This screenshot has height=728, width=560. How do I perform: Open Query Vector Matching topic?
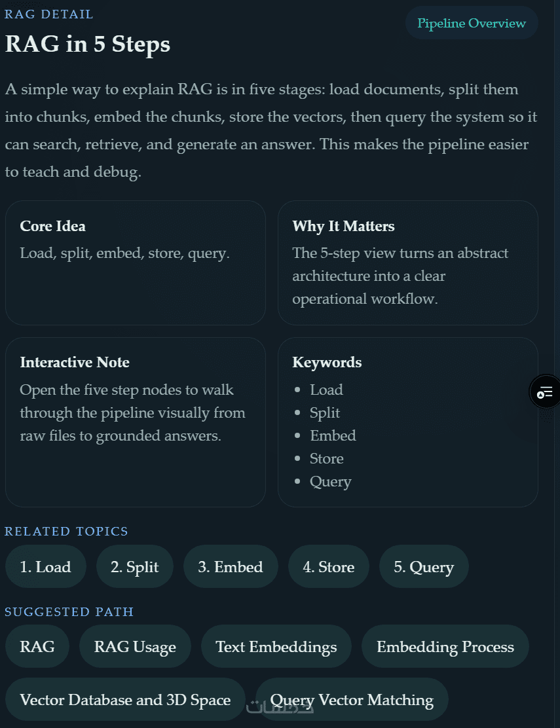coord(352,700)
